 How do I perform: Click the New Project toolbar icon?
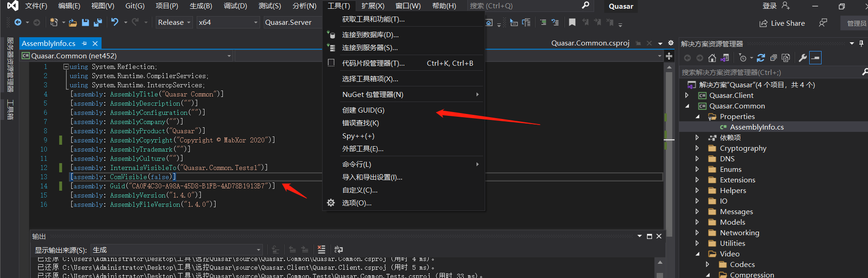[x=54, y=22]
